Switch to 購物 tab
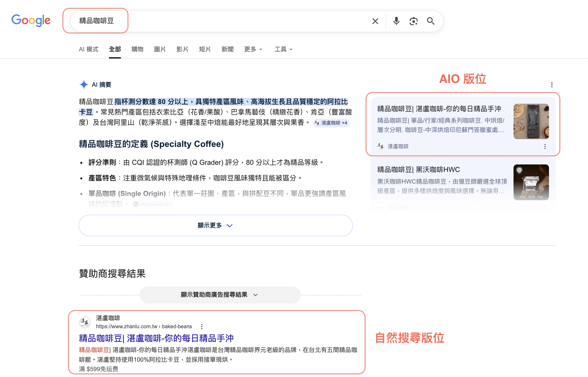Viewport: 588px width, 377px height. pos(137,49)
